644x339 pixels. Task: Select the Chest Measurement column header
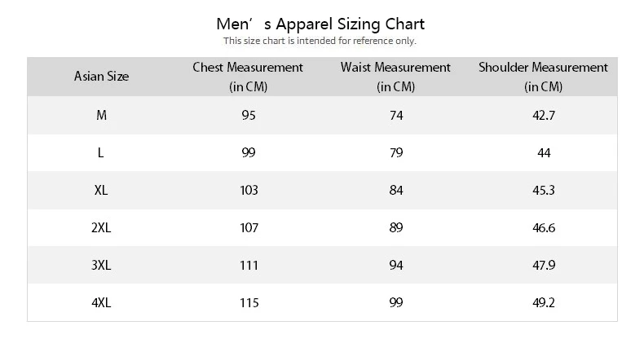tap(248, 77)
